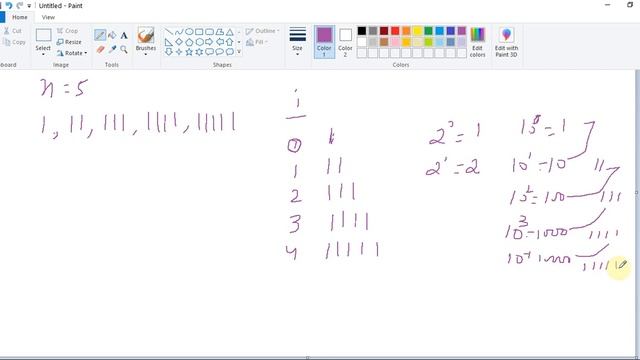Click the Copy button
Viewport: 640px width, 360px height.
[x=14, y=42]
